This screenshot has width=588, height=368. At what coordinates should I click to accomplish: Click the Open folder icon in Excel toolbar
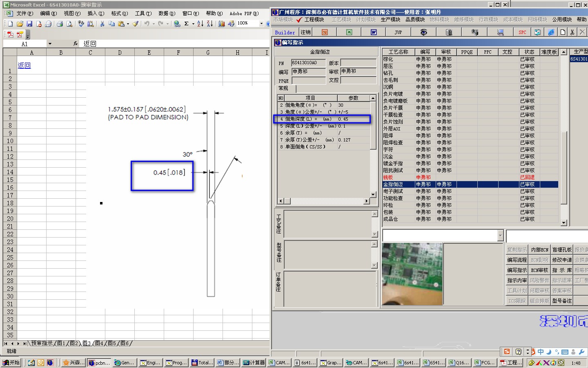click(20, 24)
